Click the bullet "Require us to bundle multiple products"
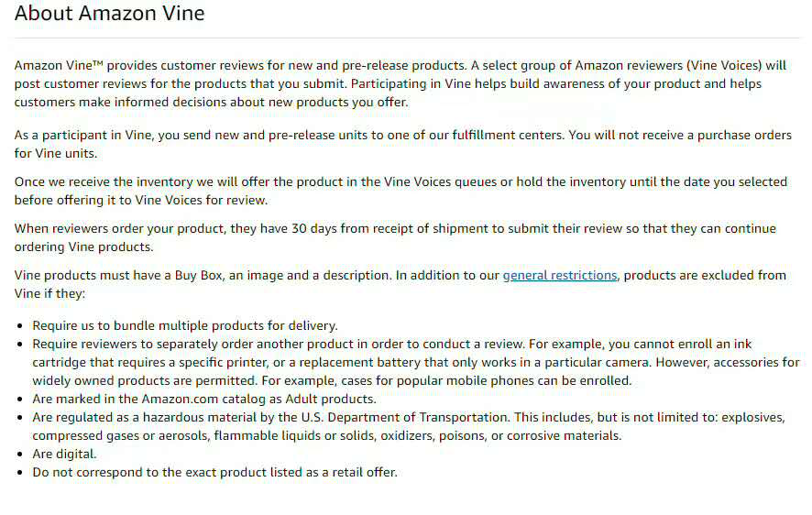The width and height of the screenshot is (812, 515). tap(185, 325)
